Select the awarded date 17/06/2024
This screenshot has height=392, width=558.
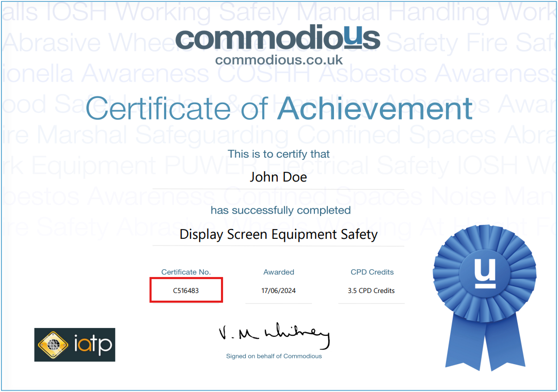279,290
